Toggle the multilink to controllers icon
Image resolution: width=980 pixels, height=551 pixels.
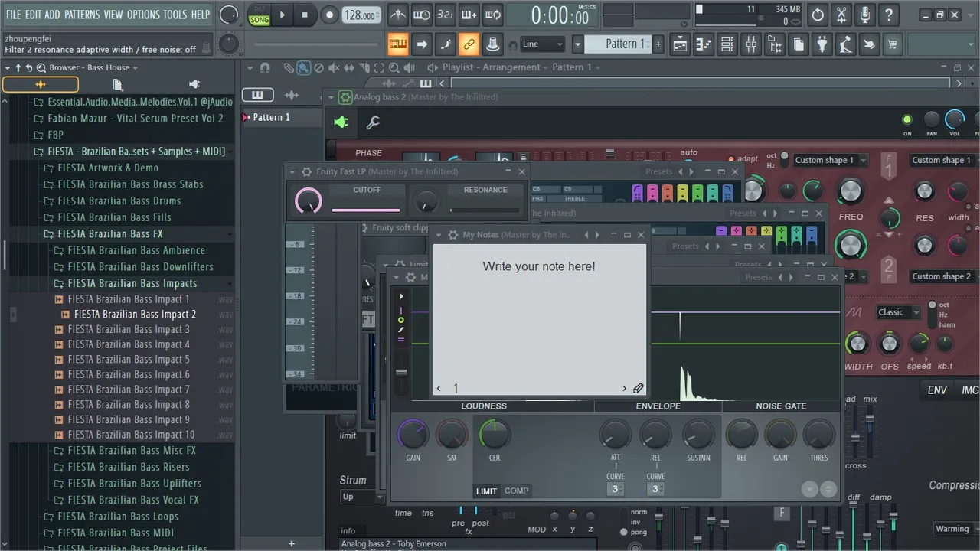pos(469,44)
